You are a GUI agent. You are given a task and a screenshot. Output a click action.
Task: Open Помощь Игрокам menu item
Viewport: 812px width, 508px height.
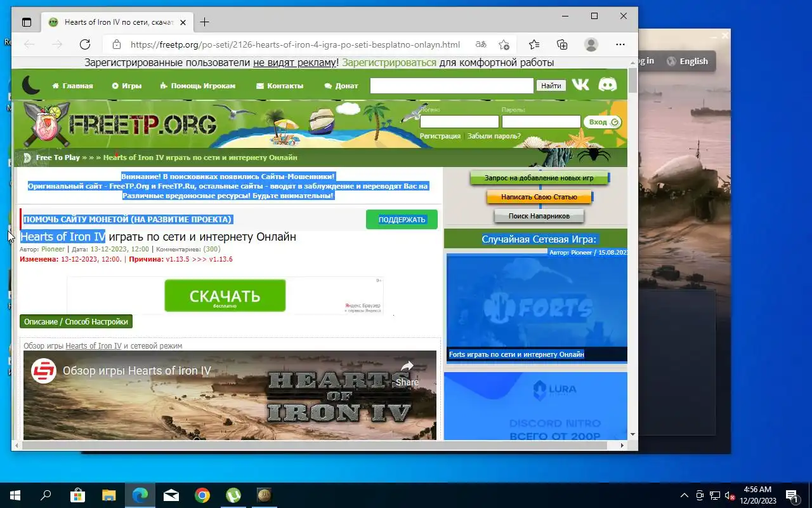pos(197,86)
